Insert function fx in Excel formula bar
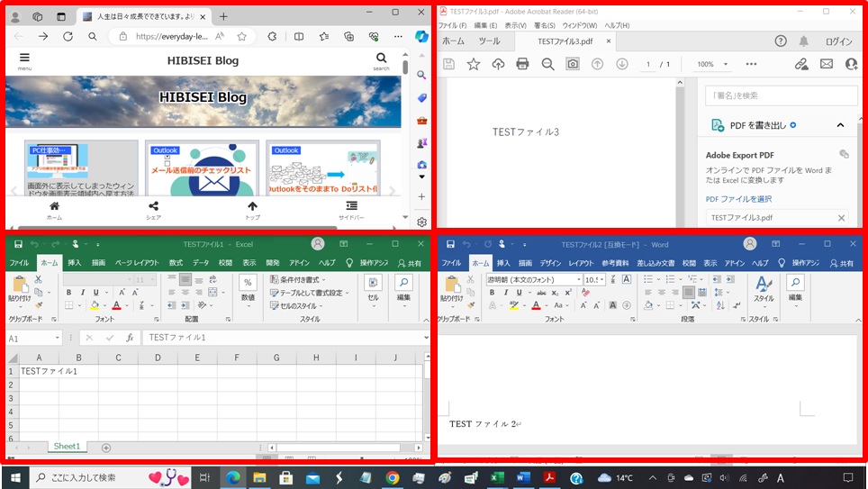 (130, 338)
